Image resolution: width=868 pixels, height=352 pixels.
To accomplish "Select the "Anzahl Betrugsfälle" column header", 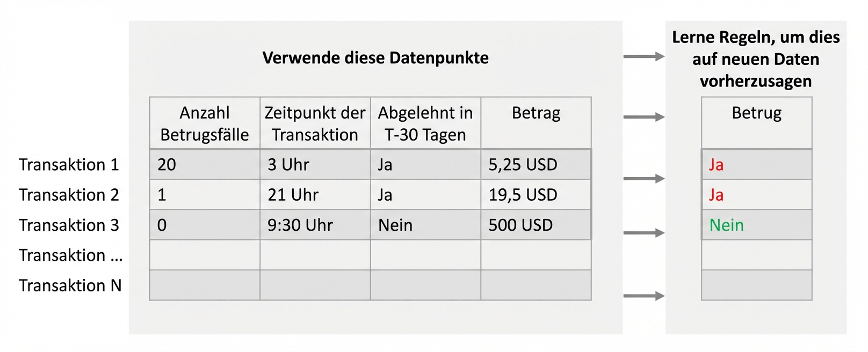I will tap(205, 123).
